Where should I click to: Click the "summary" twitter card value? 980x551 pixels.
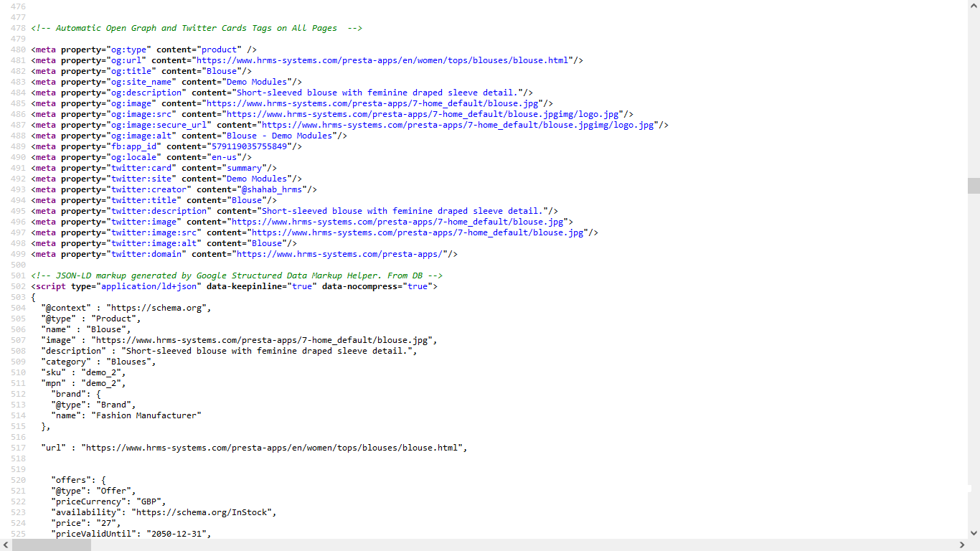coord(245,168)
